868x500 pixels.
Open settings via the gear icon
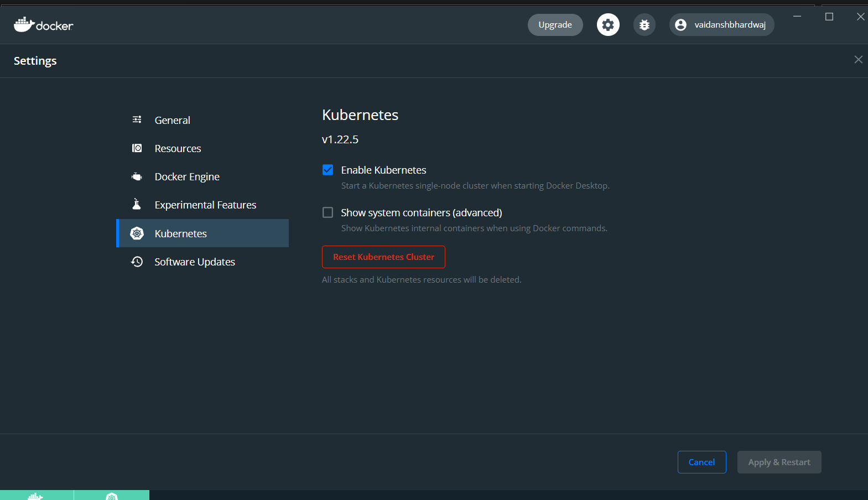608,25
